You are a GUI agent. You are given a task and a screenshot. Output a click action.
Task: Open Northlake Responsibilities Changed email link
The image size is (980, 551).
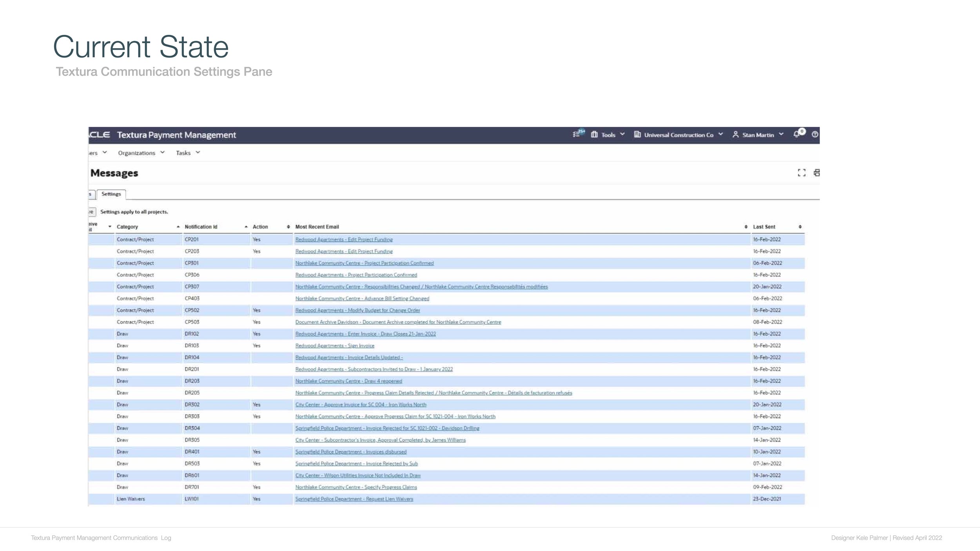coord(421,286)
